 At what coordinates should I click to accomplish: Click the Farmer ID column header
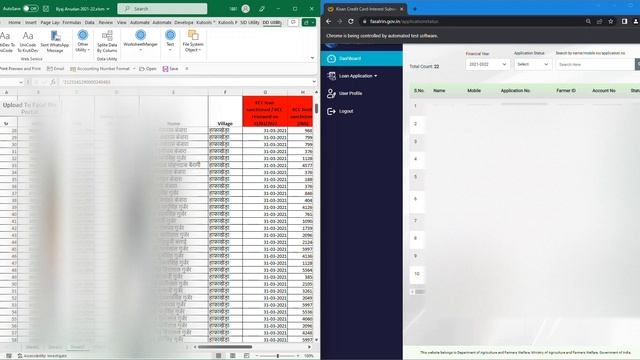coord(566,91)
